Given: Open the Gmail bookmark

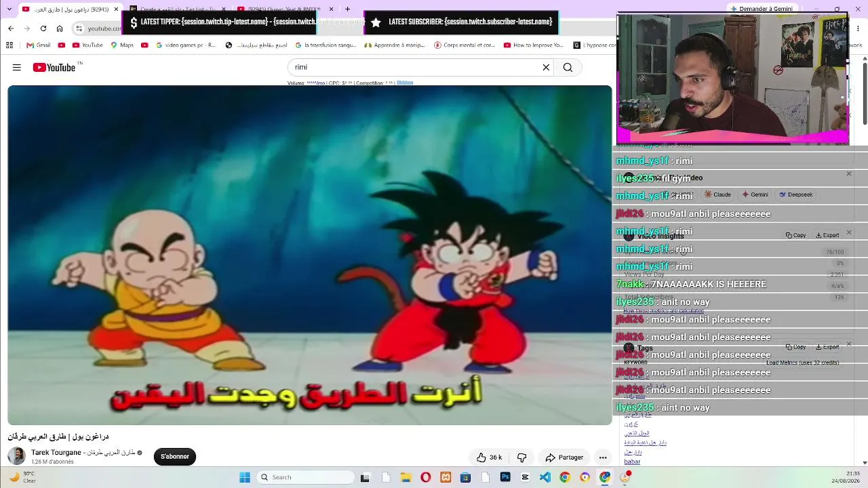Looking at the screenshot, I should pos(39,45).
